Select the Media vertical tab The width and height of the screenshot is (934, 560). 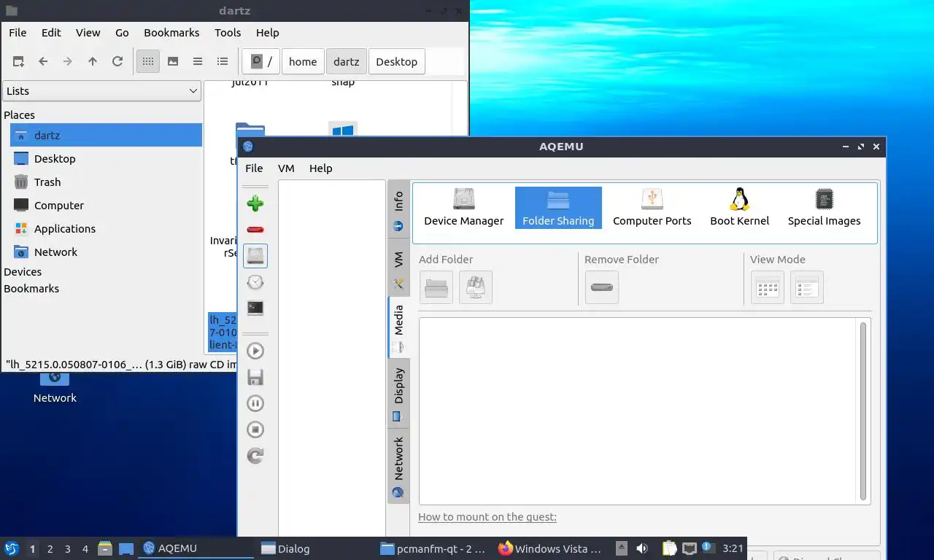tap(398, 327)
